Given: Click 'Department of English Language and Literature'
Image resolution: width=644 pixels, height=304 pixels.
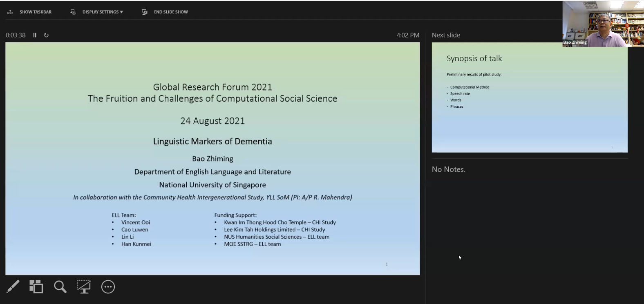Looking at the screenshot, I should pyautogui.click(x=212, y=172).
